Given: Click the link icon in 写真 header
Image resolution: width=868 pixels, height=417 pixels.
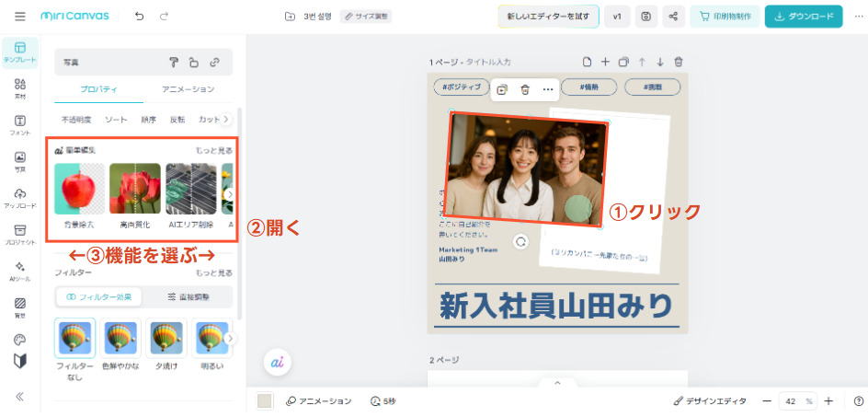Looking at the screenshot, I should tap(214, 63).
